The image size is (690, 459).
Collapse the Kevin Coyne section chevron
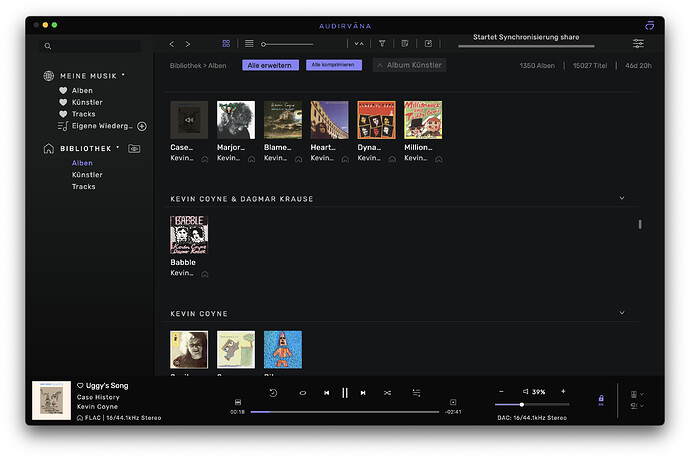click(x=622, y=313)
